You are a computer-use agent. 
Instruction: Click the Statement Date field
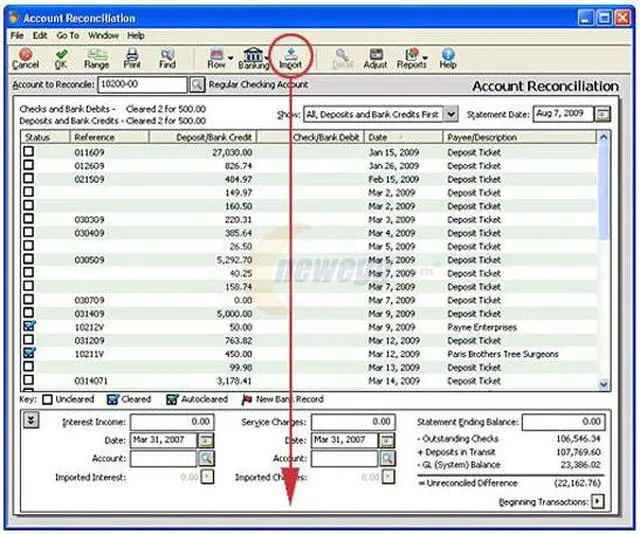tap(563, 114)
